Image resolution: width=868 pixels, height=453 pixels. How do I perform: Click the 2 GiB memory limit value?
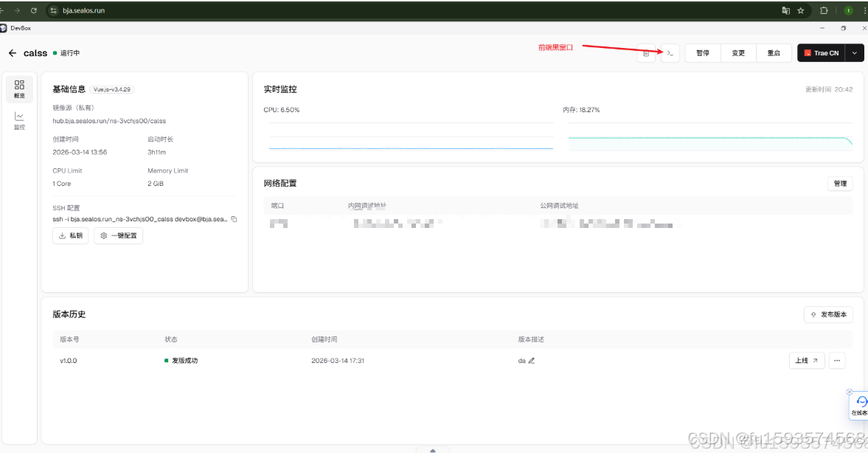tap(156, 183)
